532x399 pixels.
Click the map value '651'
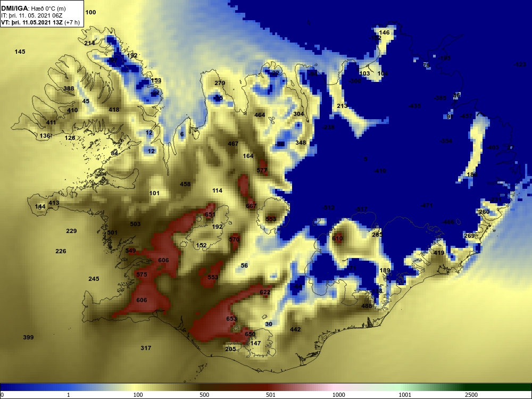click(x=210, y=214)
